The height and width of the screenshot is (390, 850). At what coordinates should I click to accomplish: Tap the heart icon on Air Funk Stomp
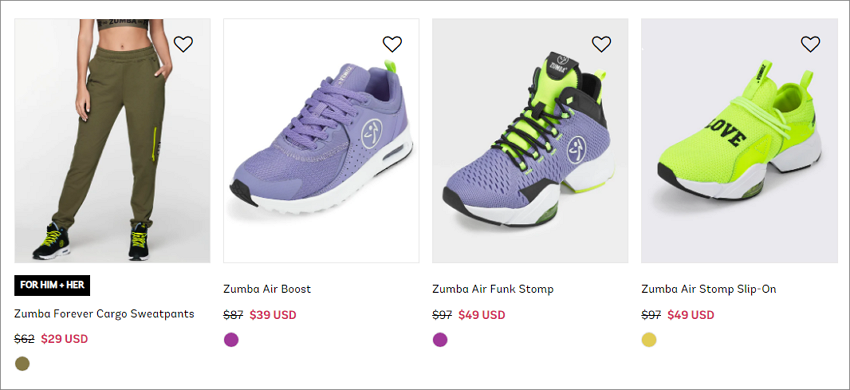(601, 44)
